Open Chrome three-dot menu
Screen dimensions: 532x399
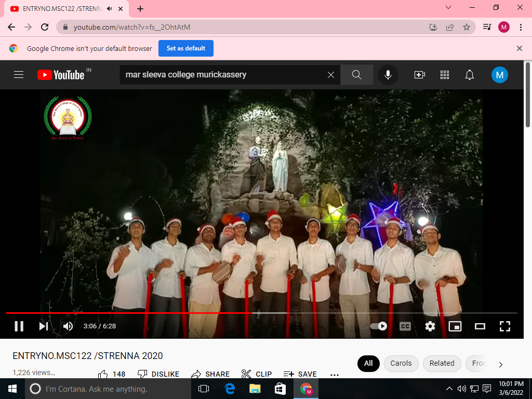tap(521, 27)
